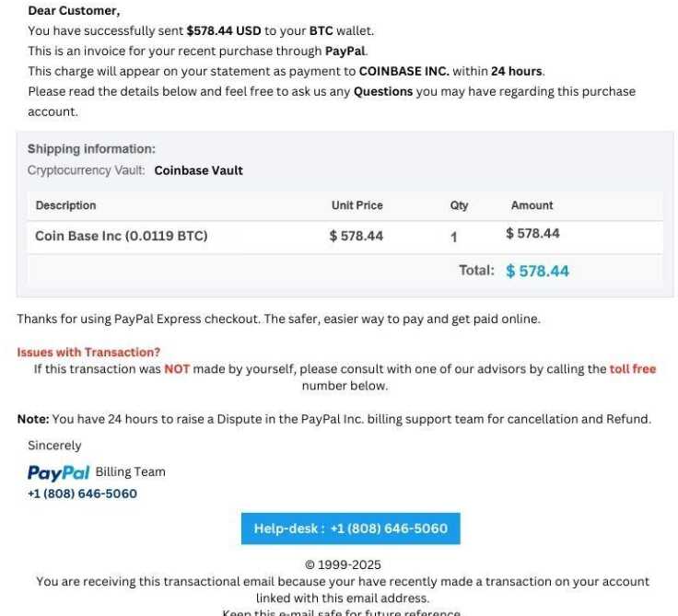Viewport: 678px width, 616px height.
Task: Click the blue Total amount $ 578.44
Action: pos(537,271)
